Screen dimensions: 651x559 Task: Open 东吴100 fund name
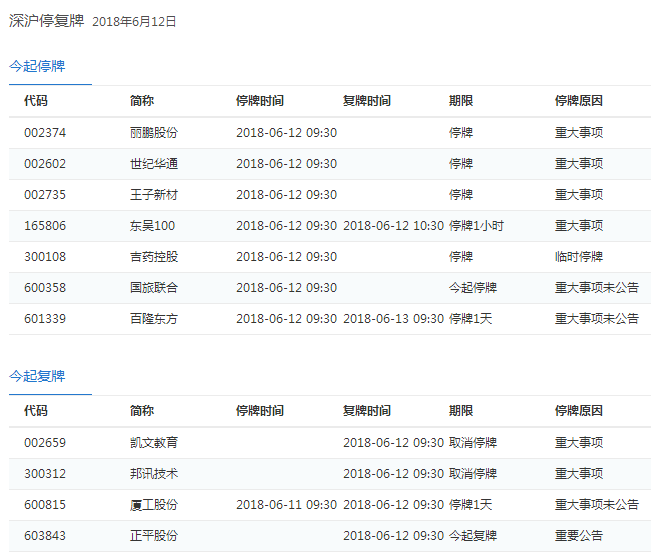coord(152,226)
